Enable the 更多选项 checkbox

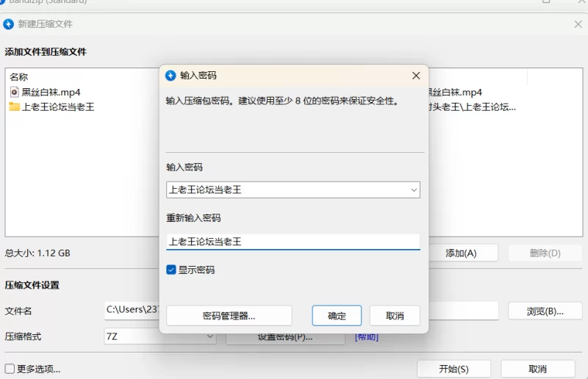click(x=10, y=369)
